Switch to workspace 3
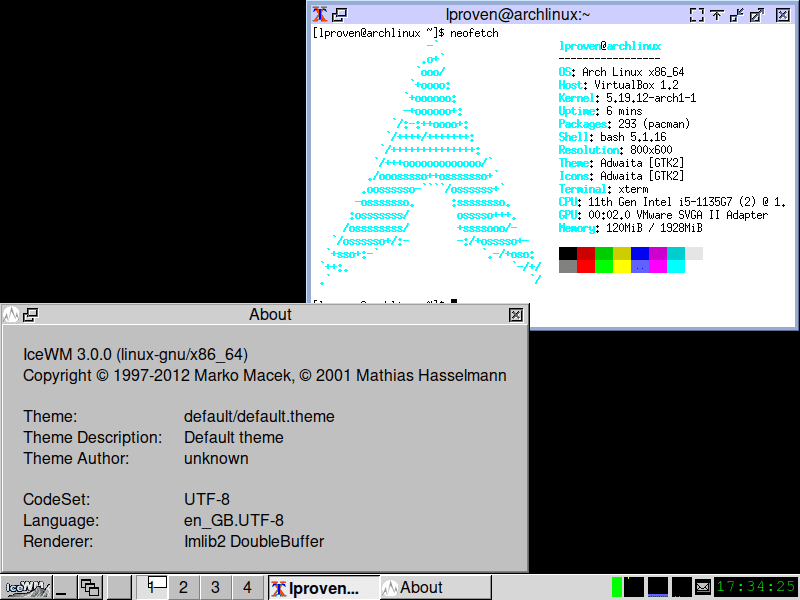The image size is (800, 600). [215, 587]
